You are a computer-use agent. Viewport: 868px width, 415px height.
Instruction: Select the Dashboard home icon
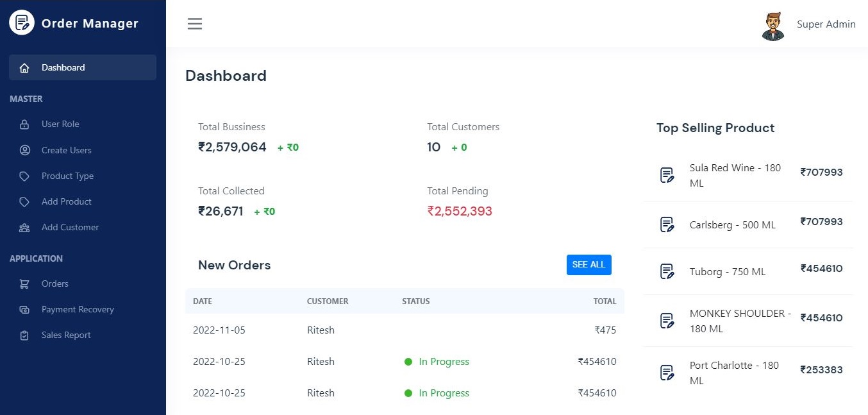(x=24, y=67)
